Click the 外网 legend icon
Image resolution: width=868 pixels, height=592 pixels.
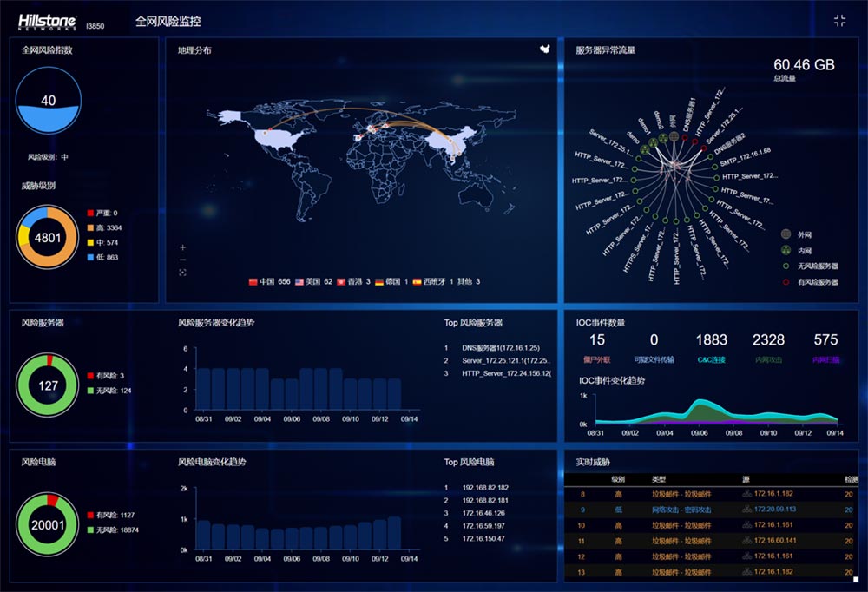(786, 234)
